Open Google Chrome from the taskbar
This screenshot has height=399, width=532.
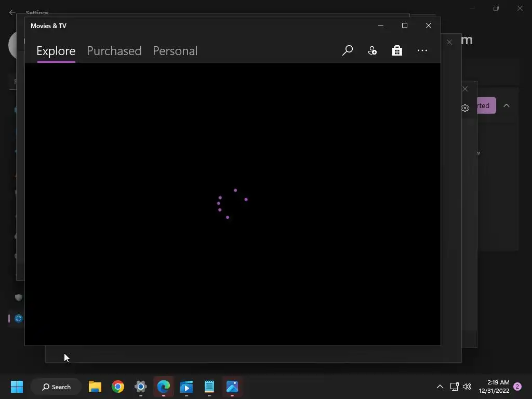coord(118,387)
